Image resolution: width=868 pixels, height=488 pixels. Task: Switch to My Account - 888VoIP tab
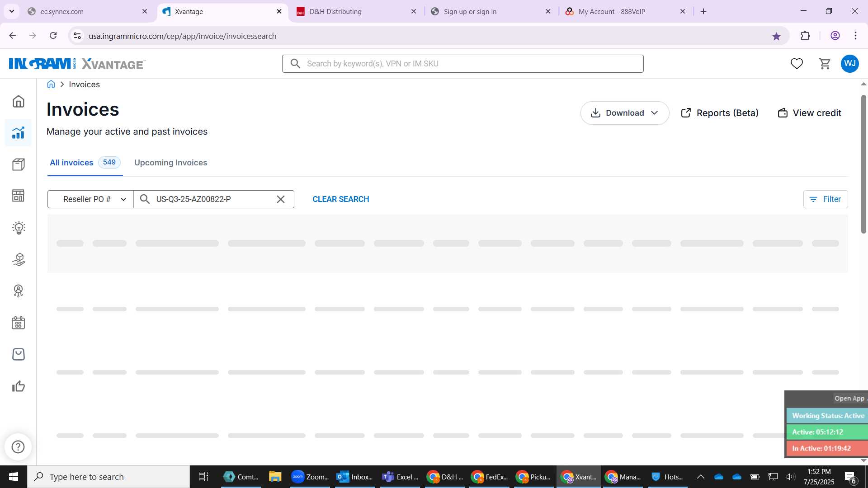[626, 11]
